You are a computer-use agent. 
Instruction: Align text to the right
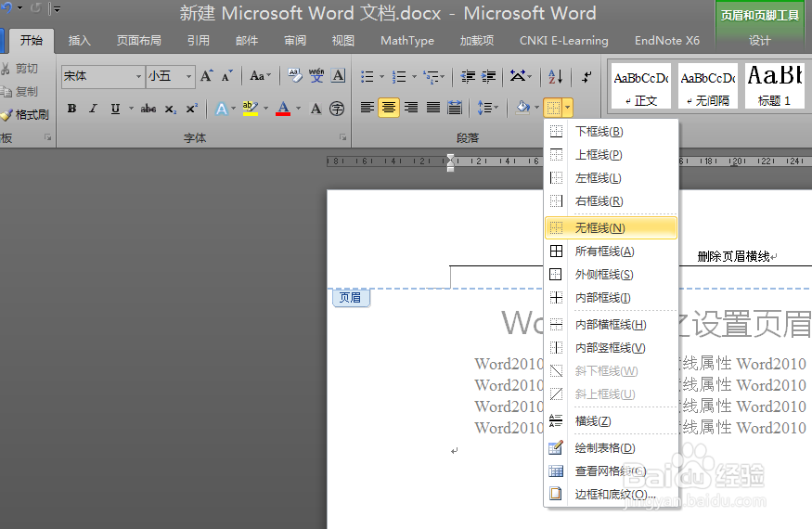pos(411,108)
